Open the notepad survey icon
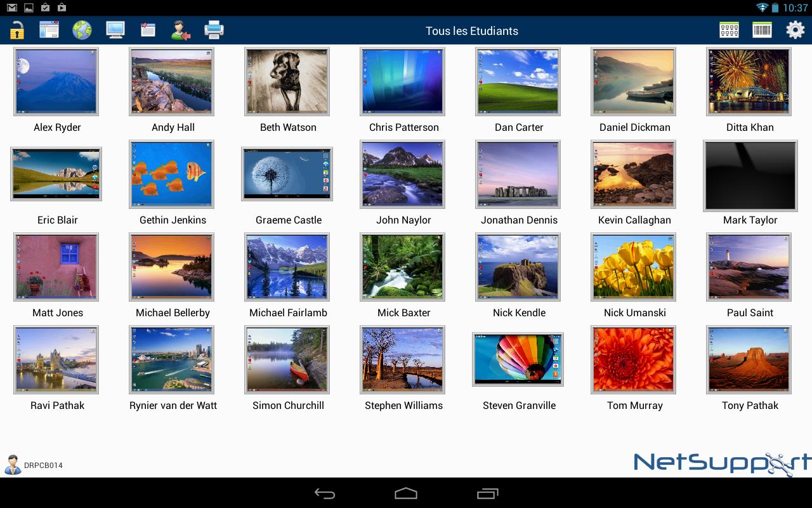 coord(148,30)
